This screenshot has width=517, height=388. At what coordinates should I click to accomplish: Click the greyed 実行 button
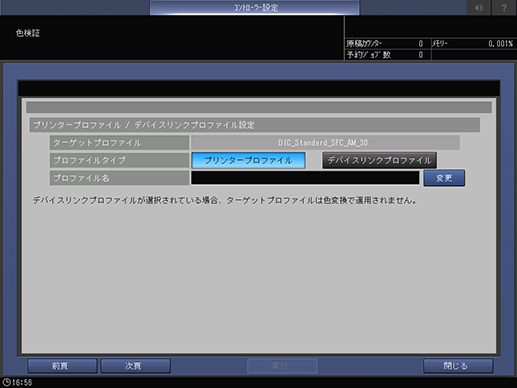282,366
